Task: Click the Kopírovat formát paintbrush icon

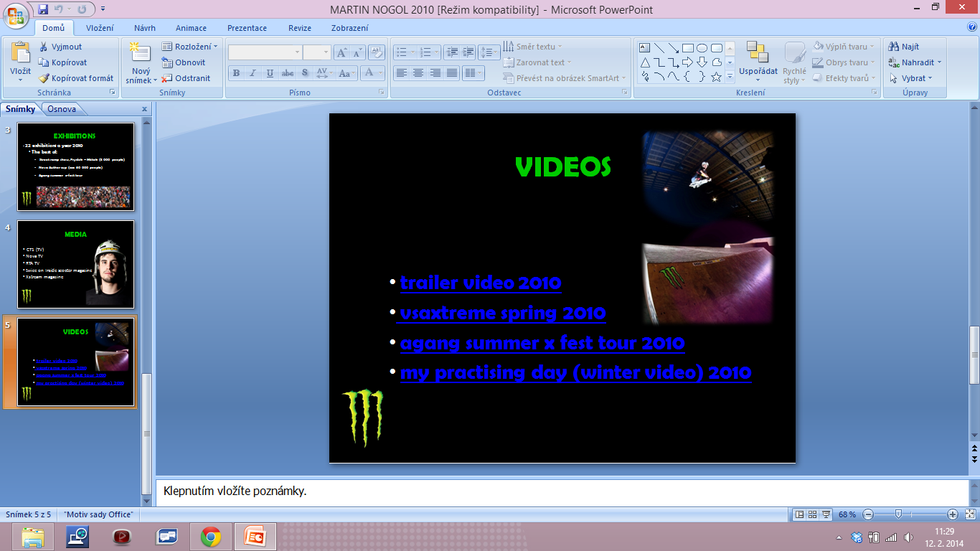Action: [x=44, y=78]
